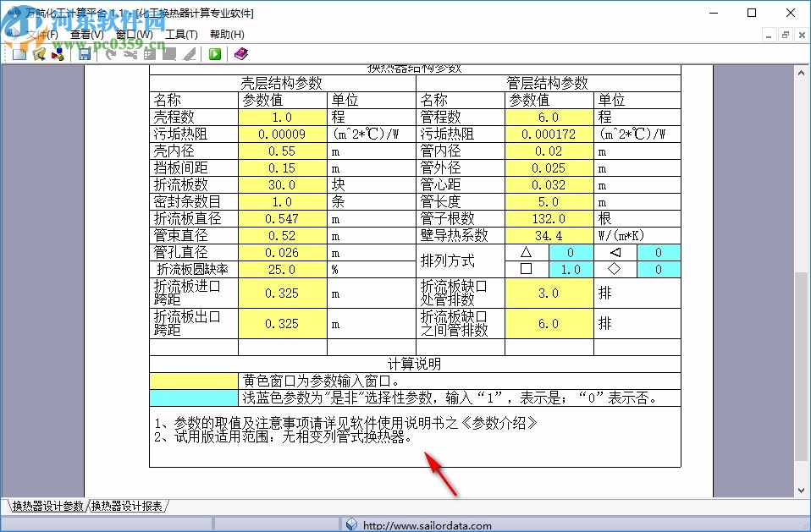Click the yellow legend color cell
Screen dimensions: 811x532
click(x=194, y=381)
